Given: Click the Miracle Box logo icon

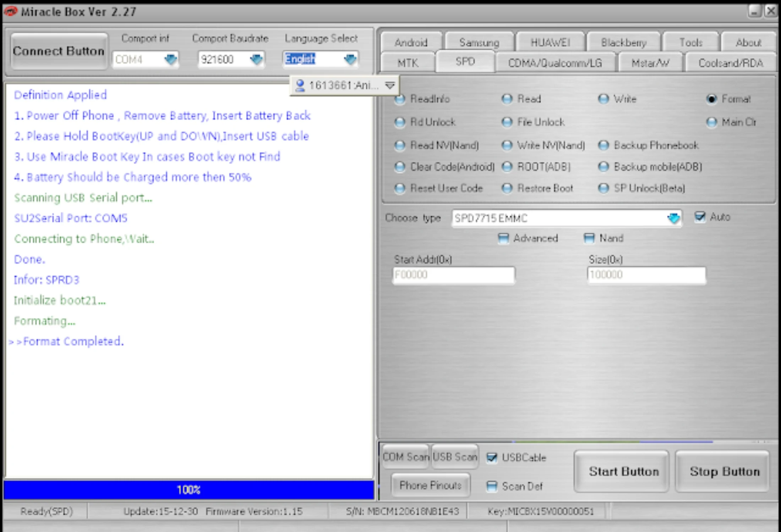Looking at the screenshot, I should 10,11.
